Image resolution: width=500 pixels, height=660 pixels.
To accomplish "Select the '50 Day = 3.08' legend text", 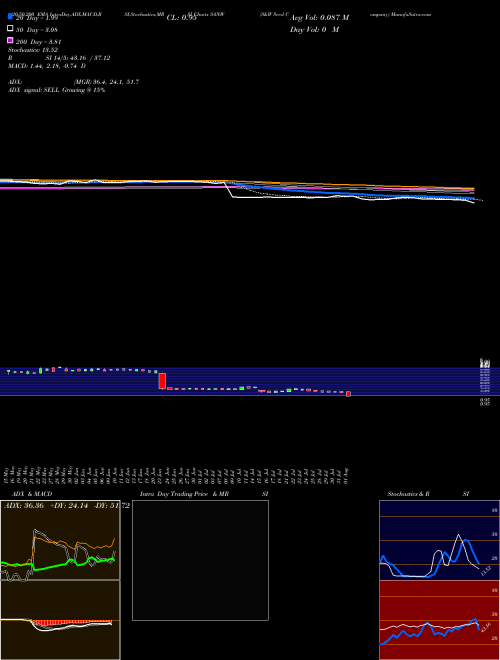I will coord(37,30).
